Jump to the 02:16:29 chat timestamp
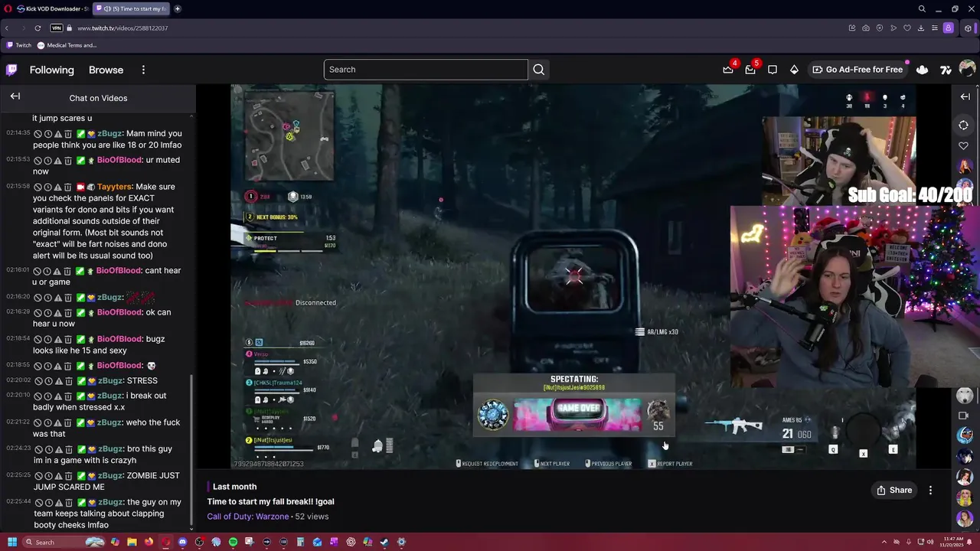Viewport: 980px width, 551px height. click(18, 312)
